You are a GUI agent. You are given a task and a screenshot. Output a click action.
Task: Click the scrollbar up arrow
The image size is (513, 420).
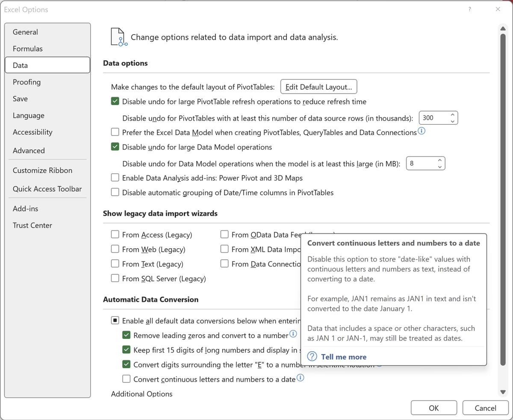click(x=503, y=28)
